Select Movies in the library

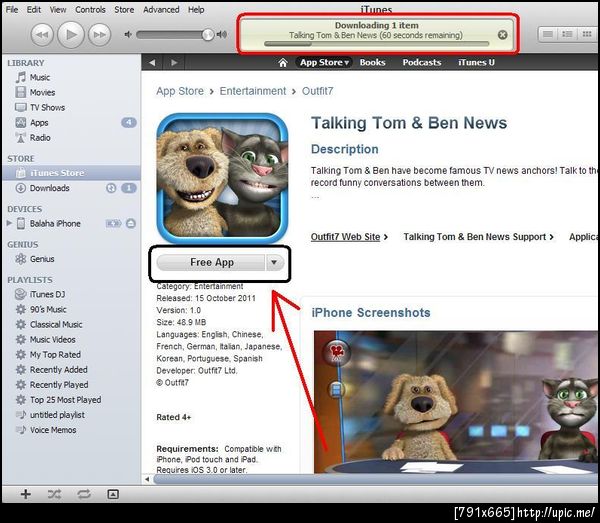pyautogui.click(x=71, y=93)
